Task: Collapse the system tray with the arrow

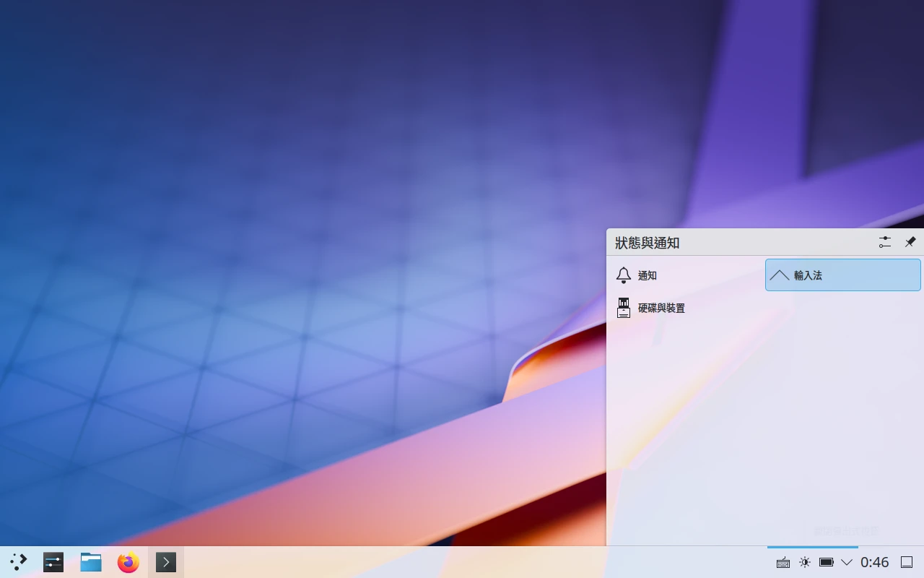Action: click(847, 563)
